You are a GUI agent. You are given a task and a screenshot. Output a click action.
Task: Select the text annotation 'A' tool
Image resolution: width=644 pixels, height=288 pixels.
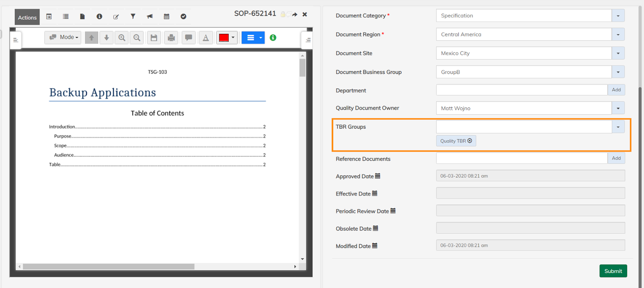point(206,38)
